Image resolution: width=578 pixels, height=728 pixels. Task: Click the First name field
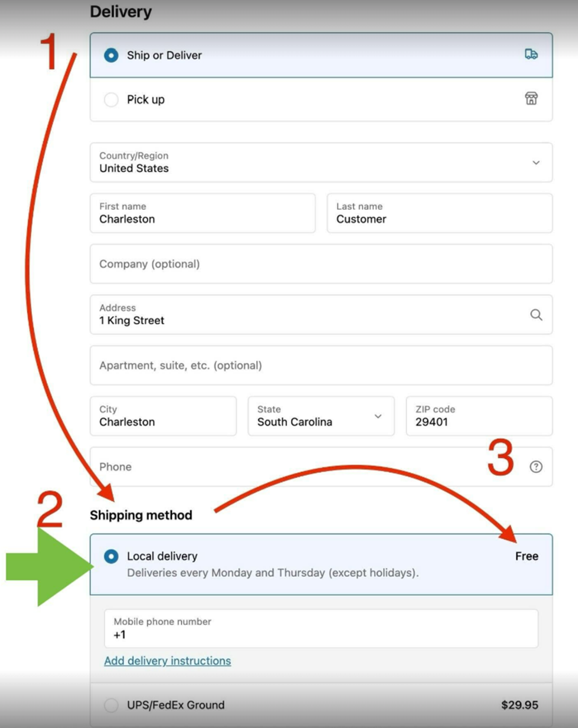pos(202,214)
